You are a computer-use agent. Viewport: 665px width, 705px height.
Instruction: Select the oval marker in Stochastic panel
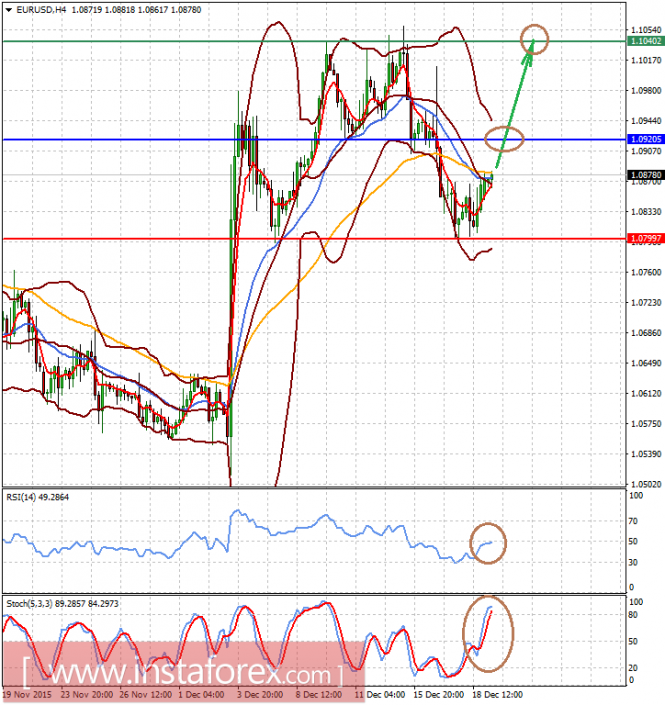click(488, 634)
